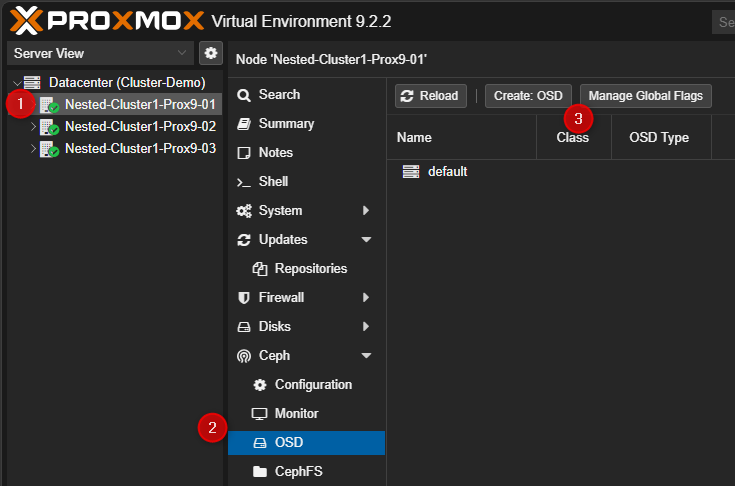Select Datacenter (Cluster-Demo) in tree
This screenshot has width=735, height=486.
pyautogui.click(x=127, y=82)
